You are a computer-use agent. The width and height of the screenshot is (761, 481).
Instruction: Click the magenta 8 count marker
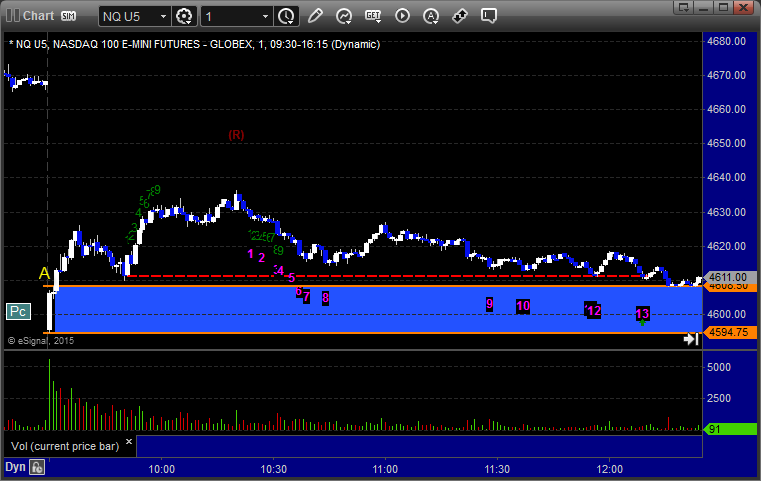[326, 298]
